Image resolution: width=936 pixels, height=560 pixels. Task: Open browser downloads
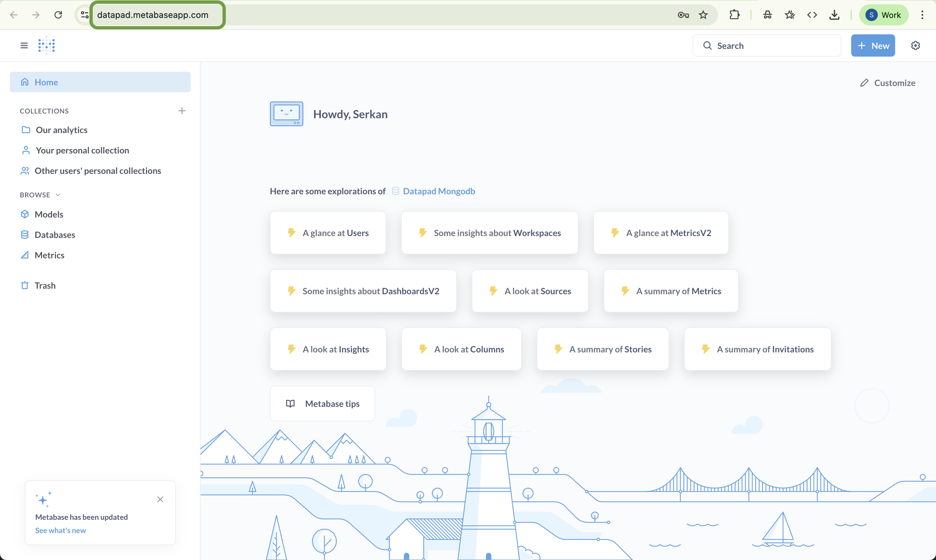(x=834, y=15)
